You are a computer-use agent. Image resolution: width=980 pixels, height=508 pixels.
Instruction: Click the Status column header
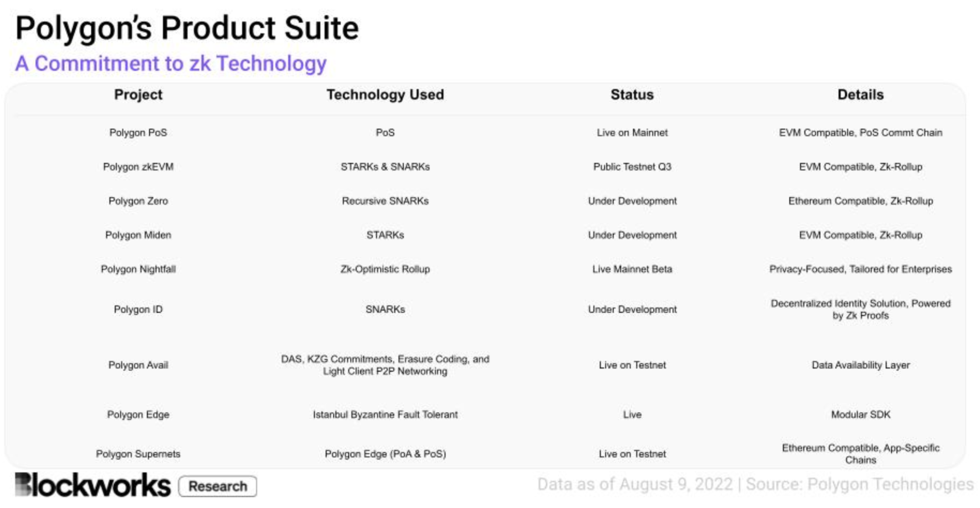[x=632, y=94]
